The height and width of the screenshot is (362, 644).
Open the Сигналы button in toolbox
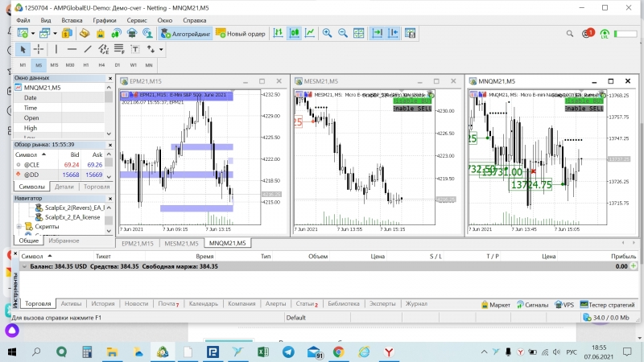(532, 305)
